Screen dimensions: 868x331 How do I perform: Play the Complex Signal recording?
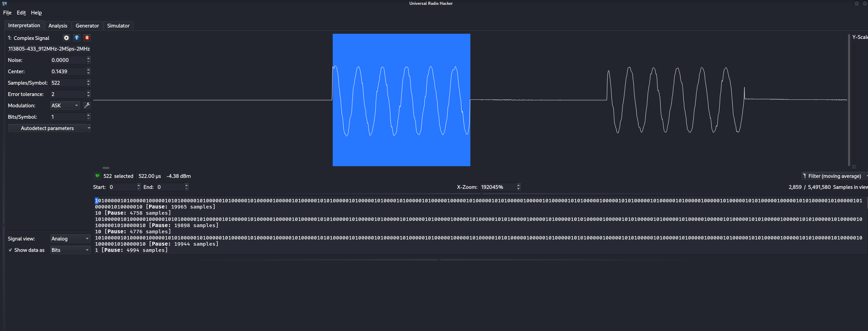click(66, 38)
